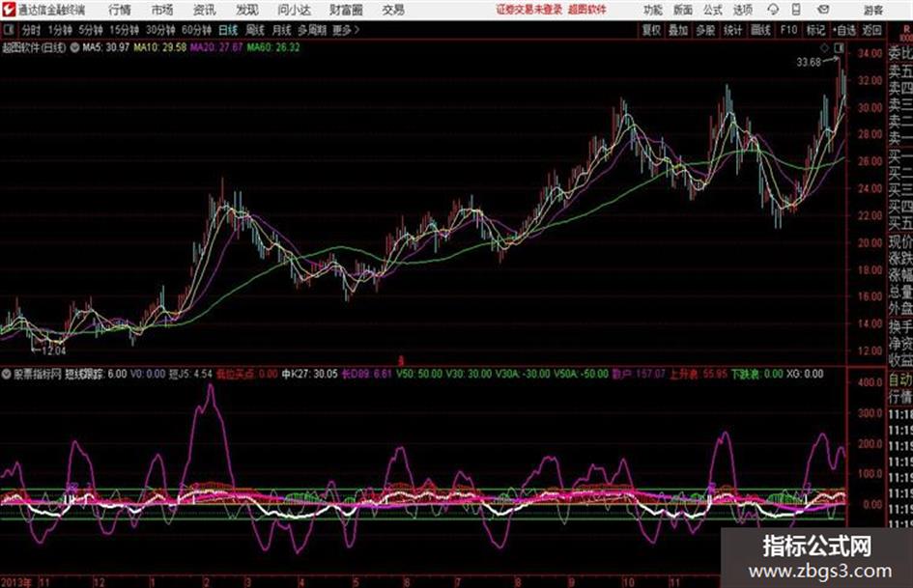This screenshot has height=588, width=913.
Task: Click the 复权 toolbar button
Action: click(x=651, y=30)
